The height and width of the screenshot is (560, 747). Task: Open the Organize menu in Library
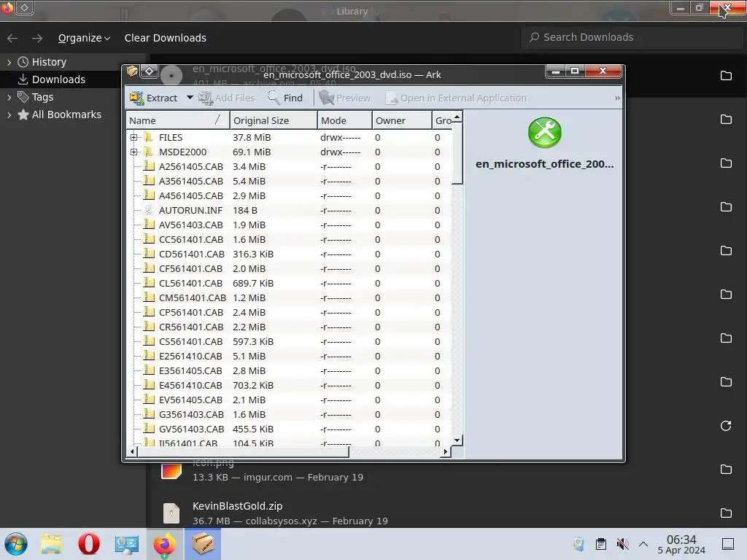pyautogui.click(x=84, y=38)
